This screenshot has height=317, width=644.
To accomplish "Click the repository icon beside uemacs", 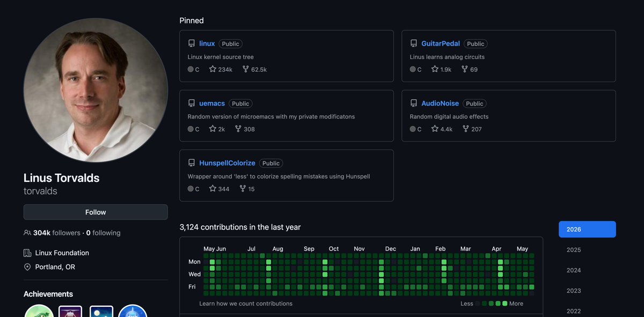I will tap(192, 103).
